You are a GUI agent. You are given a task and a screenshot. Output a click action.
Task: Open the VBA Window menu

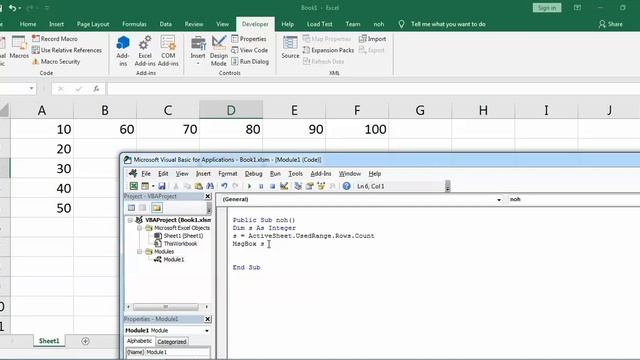click(350, 173)
